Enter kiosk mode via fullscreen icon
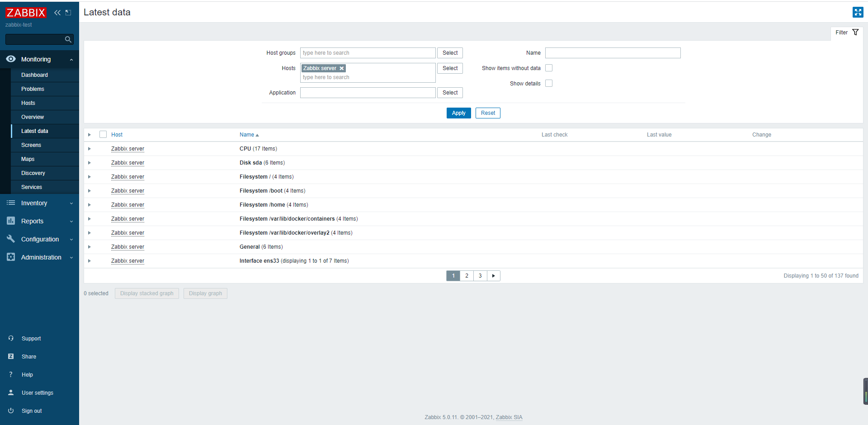 (x=858, y=12)
